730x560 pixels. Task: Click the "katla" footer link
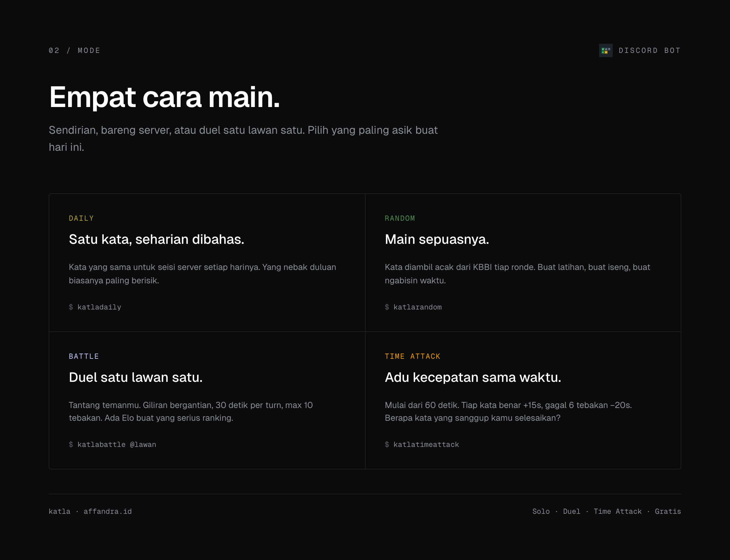point(59,511)
